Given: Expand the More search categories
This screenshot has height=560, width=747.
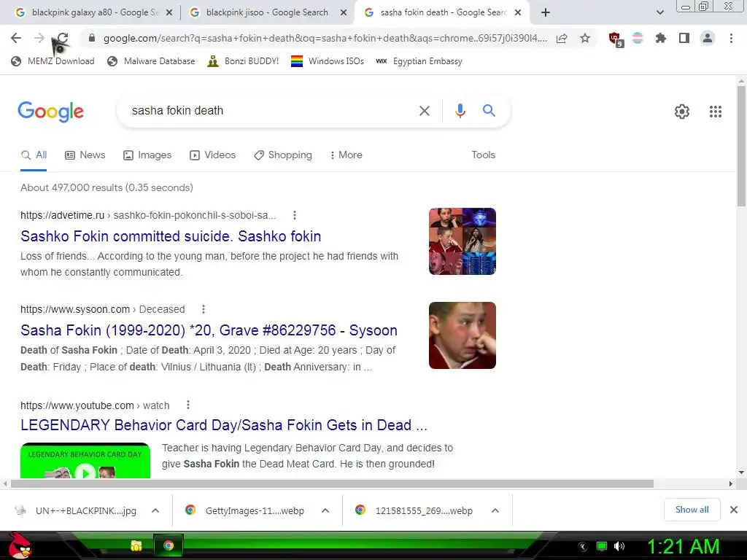Looking at the screenshot, I should pos(347,155).
